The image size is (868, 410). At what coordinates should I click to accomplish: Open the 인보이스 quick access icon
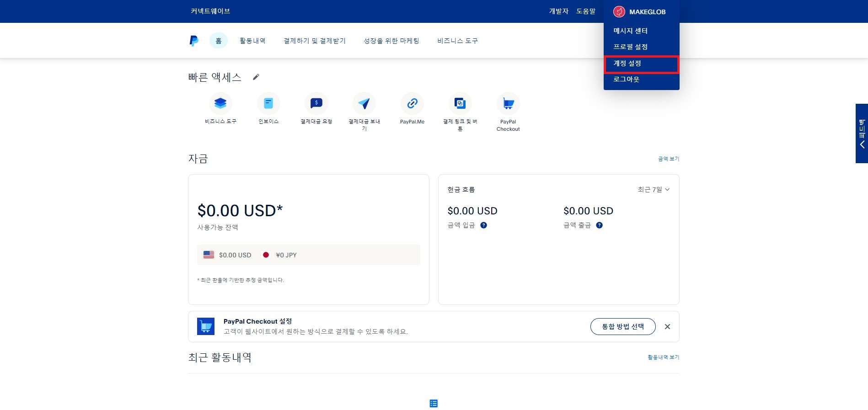[268, 104]
